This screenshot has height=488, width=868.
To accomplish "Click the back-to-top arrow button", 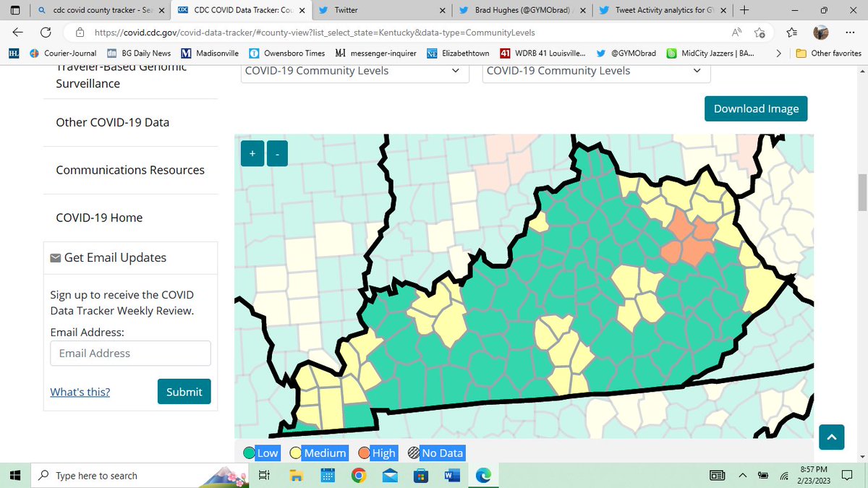I will pyautogui.click(x=831, y=437).
